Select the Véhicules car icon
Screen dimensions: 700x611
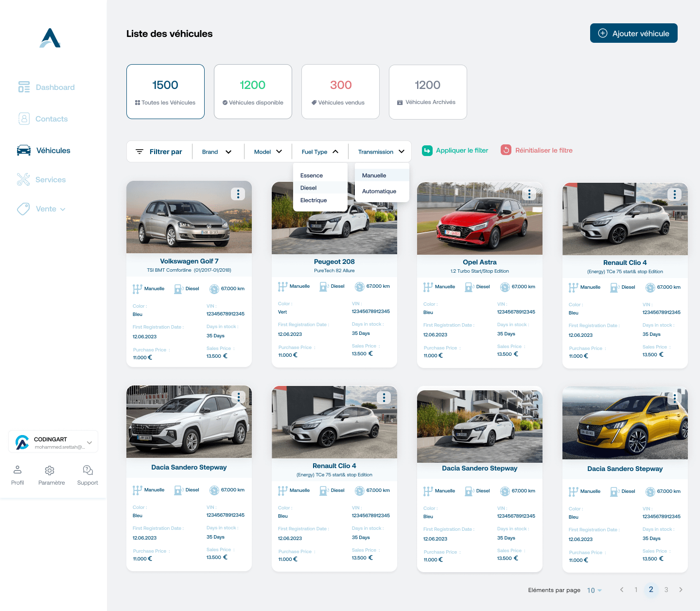24,150
